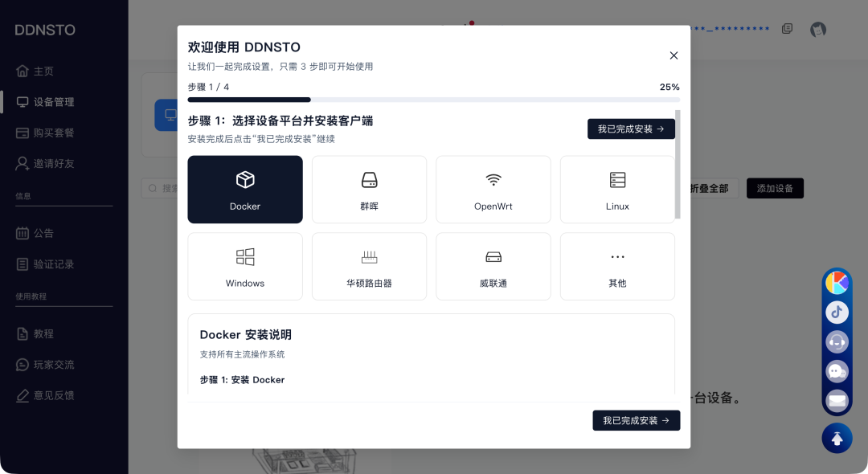This screenshot has height=474, width=868.
Task: Click the 威联通 NAS icon
Action: (x=493, y=256)
